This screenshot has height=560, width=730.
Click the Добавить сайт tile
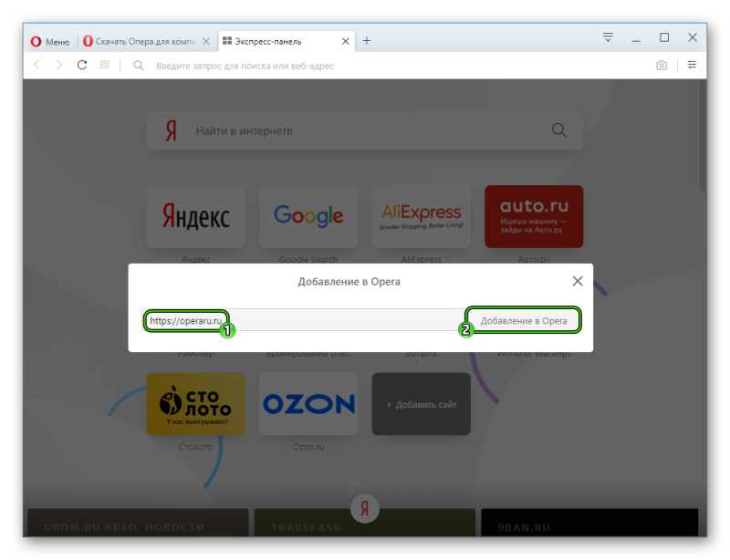pyautogui.click(x=422, y=404)
